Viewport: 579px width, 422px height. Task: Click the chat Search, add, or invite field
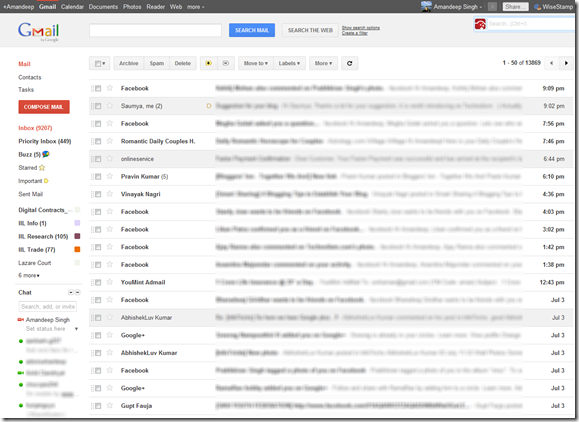48,306
